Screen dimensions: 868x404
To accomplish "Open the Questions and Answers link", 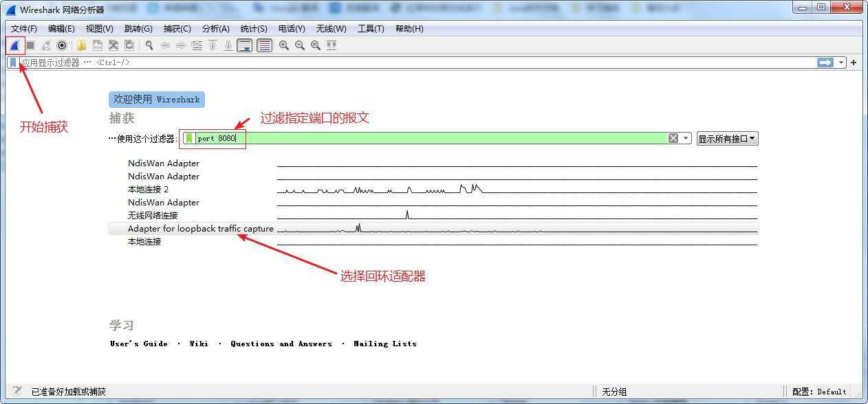I will pos(281,344).
